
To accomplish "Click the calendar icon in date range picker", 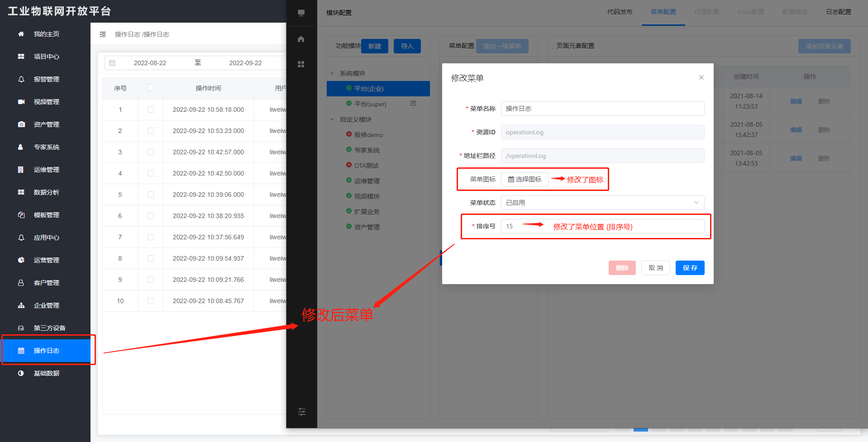I will 113,63.
